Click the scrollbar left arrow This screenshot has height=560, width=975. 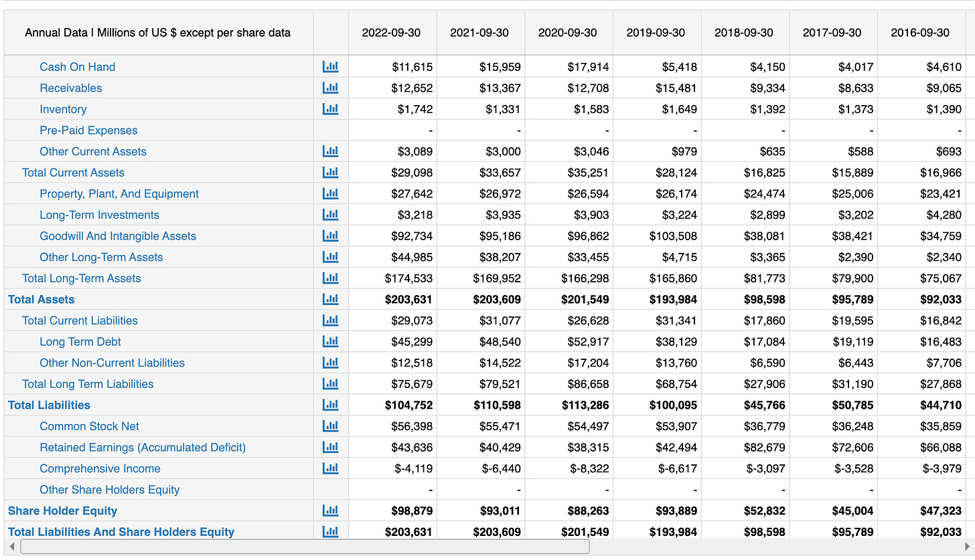pyautogui.click(x=11, y=547)
